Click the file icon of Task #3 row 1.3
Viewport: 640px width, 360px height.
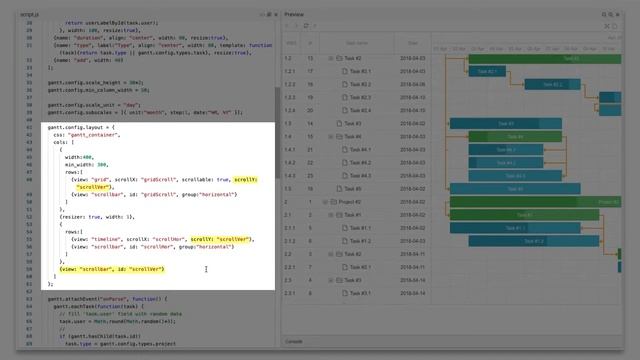click(x=339, y=124)
